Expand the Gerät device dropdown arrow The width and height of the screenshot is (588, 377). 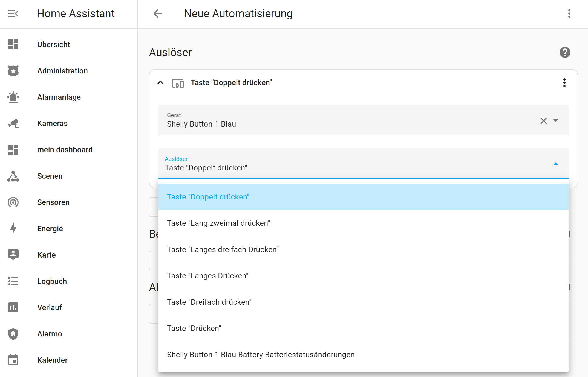coord(556,121)
